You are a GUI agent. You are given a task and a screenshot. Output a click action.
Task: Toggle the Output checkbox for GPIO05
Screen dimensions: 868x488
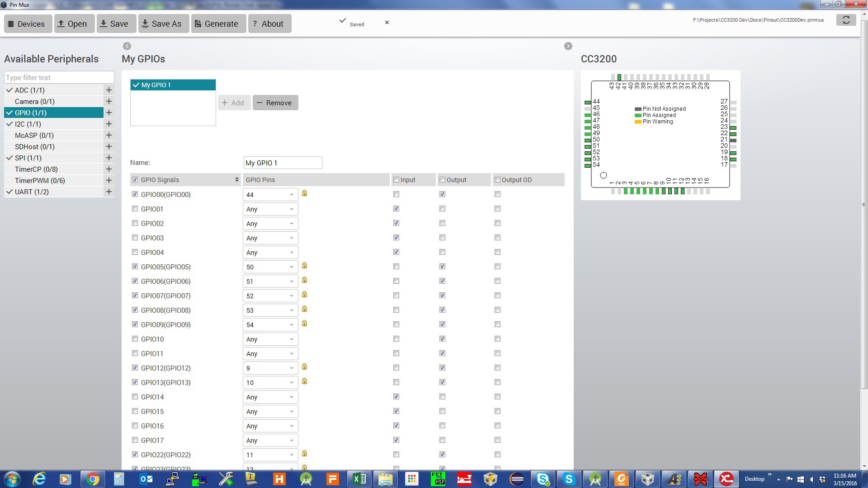point(443,267)
